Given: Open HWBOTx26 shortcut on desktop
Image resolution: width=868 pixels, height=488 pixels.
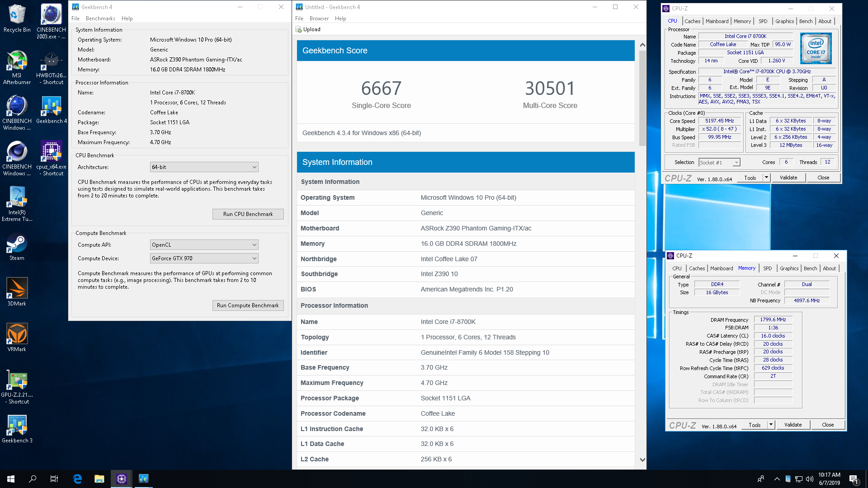Looking at the screenshot, I should [51, 67].
